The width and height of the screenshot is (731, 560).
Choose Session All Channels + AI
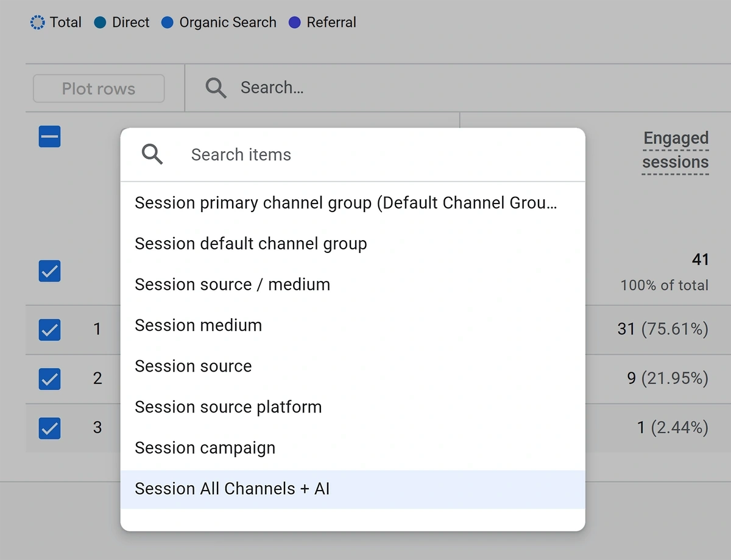pyautogui.click(x=353, y=489)
